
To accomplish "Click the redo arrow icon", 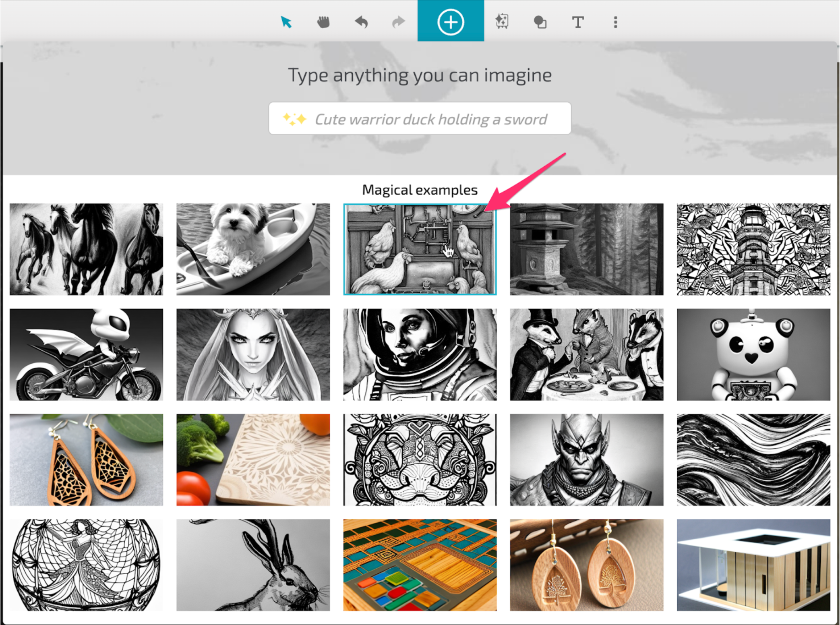I will (x=398, y=22).
